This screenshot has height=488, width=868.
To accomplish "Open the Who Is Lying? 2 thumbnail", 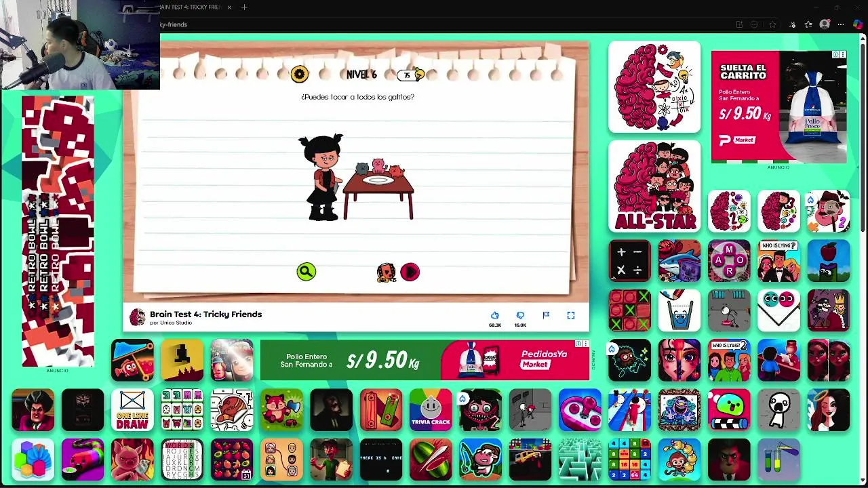I will 729,360.
